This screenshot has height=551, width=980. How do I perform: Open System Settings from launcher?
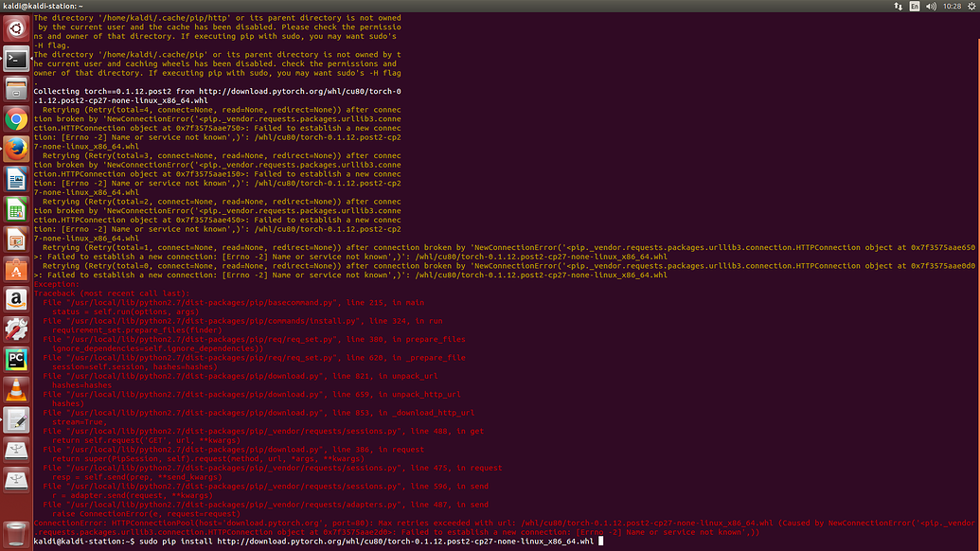[15, 329]
